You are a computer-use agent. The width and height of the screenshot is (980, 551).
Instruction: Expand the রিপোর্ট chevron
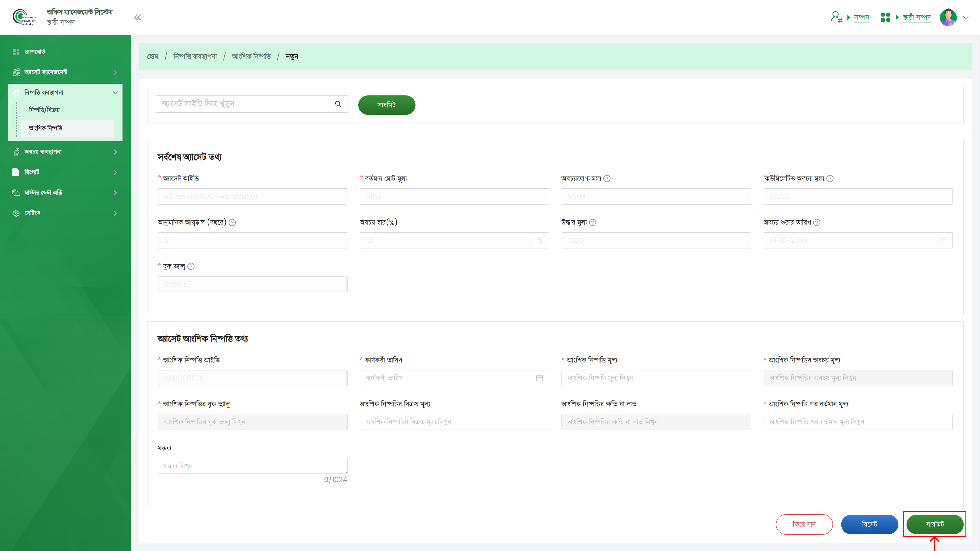pos(115,172)
